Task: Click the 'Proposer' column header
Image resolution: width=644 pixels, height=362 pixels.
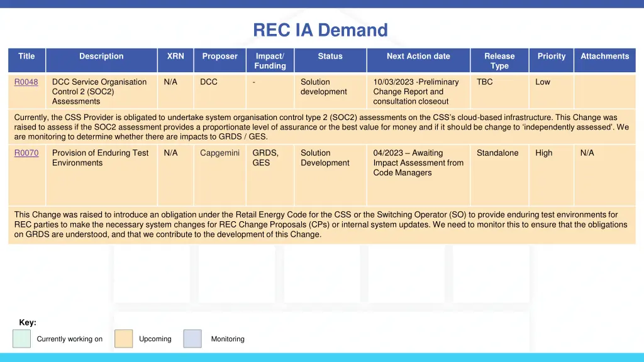Action: click(219, 60)
